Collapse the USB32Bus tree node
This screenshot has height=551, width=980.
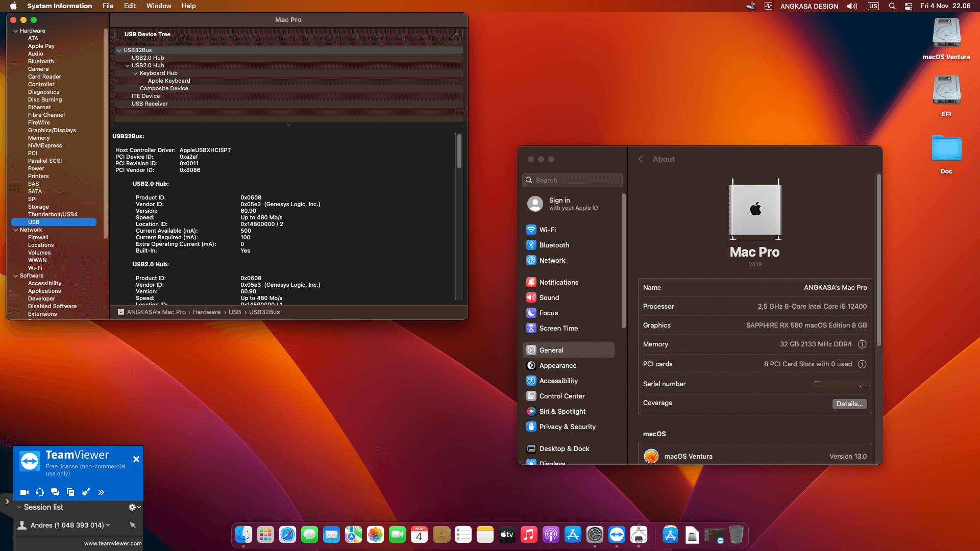(x=119, y=51)
